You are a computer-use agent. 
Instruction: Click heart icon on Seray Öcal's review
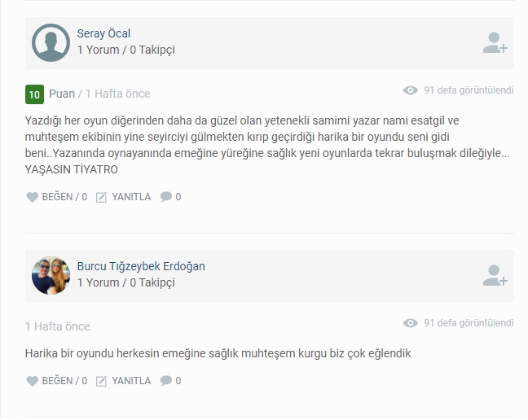point(33,197)
